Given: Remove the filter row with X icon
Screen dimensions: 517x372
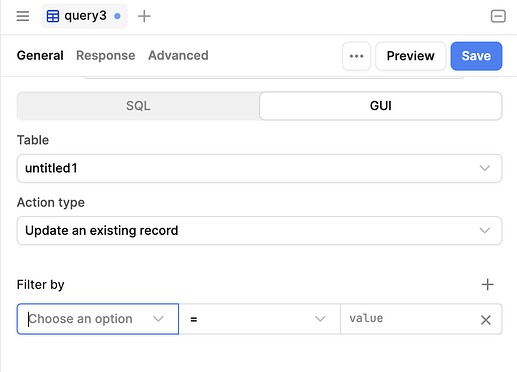Looking at the screenshot, I should (486, 320).
